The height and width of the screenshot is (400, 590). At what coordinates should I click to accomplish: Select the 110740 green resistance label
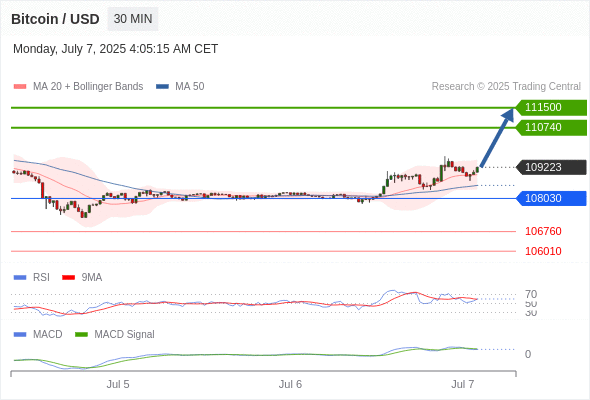pos(551,128)
